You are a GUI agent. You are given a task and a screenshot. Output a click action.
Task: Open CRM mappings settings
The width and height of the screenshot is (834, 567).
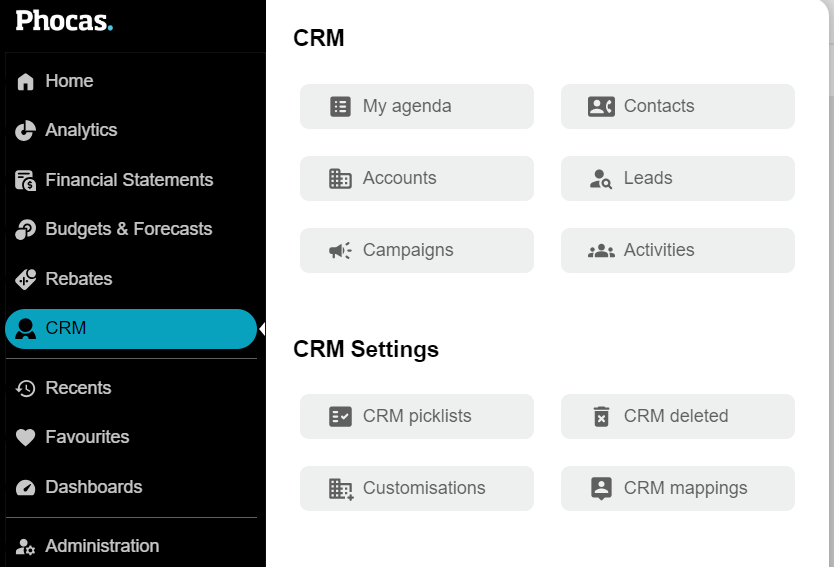[x=677, y=488]
